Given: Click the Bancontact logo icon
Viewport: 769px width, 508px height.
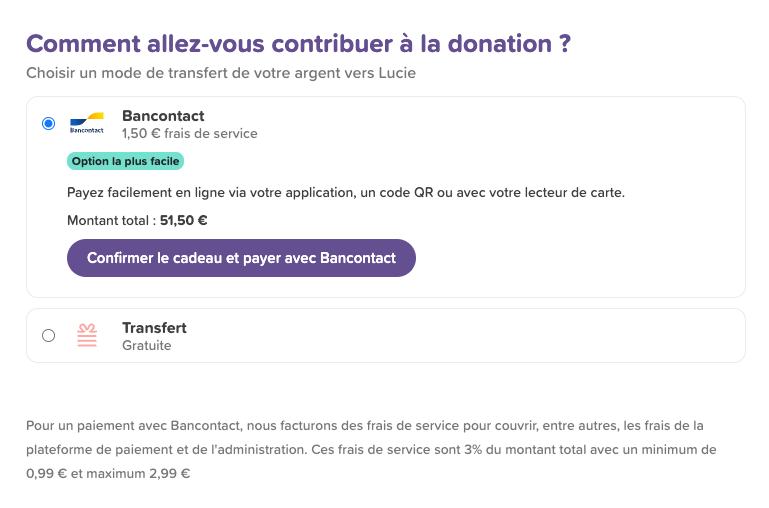Looking at the screenshot, I should pyautogui.click(x=87, y=124).
